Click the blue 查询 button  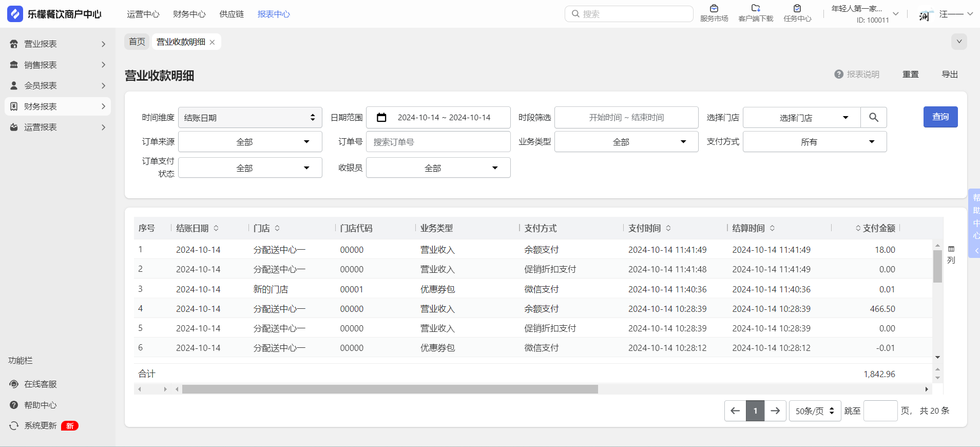[x=940, y=117]
